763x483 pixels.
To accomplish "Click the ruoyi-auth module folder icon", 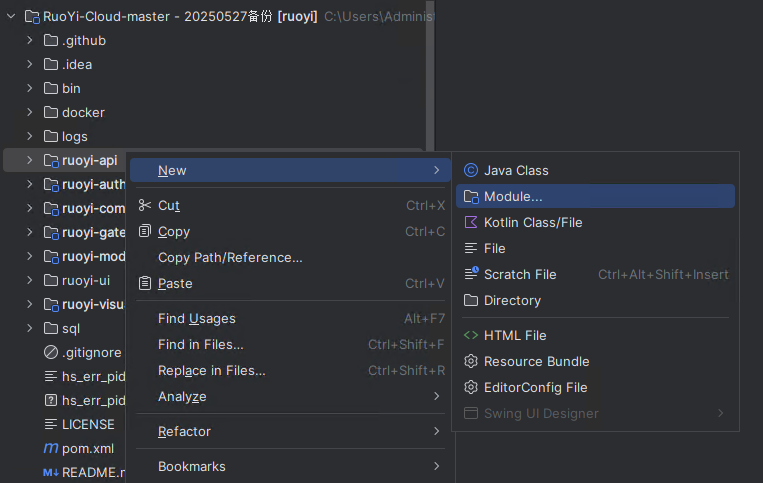I will tap(51, 184).
